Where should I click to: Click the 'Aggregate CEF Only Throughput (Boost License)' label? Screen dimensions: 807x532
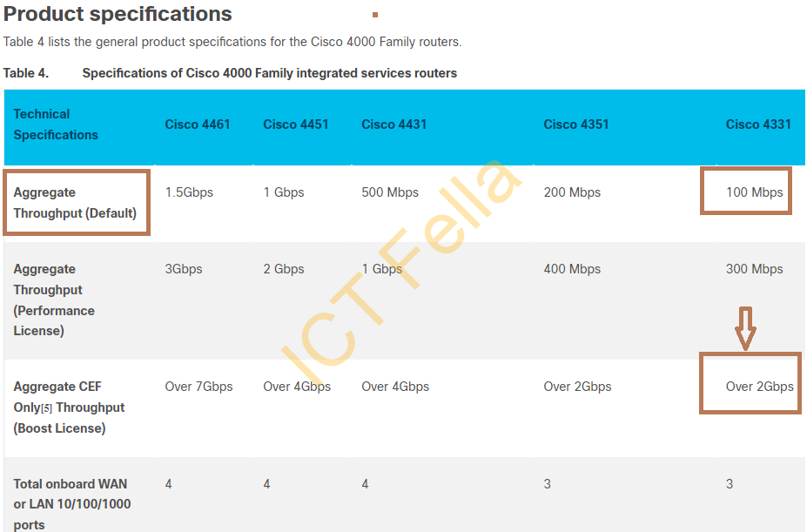[69, 407]
